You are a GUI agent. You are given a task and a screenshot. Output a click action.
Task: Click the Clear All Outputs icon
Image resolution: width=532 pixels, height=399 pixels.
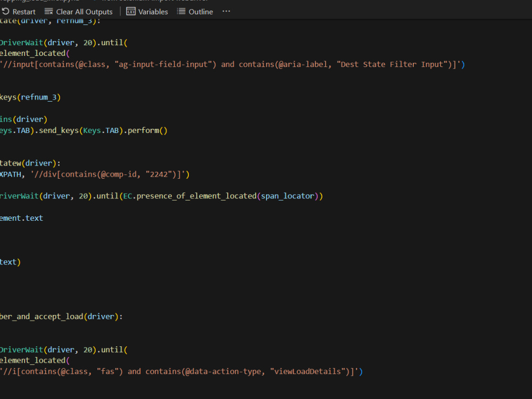point(49,12)
